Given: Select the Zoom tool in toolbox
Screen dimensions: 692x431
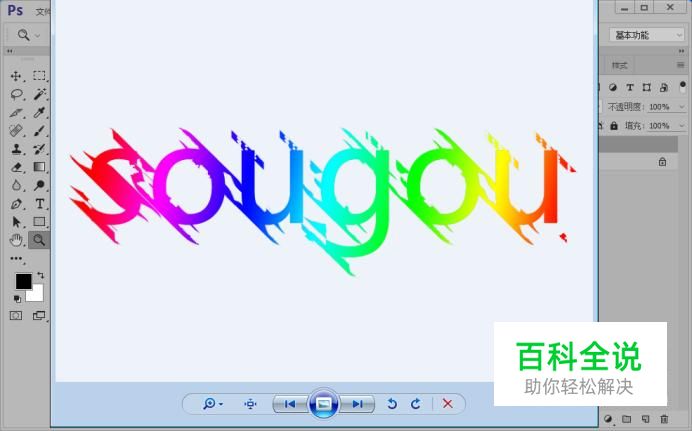Looking at the screenshot, I should point(39,240).
